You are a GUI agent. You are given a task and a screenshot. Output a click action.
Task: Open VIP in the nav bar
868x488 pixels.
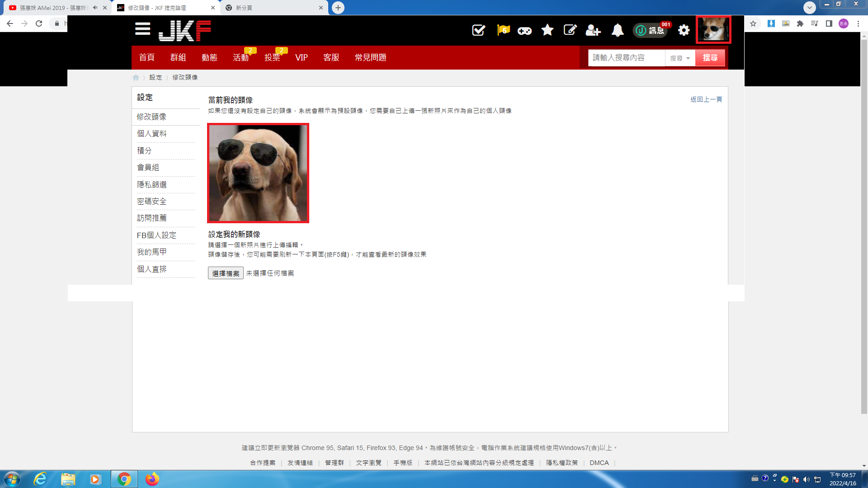302,57
